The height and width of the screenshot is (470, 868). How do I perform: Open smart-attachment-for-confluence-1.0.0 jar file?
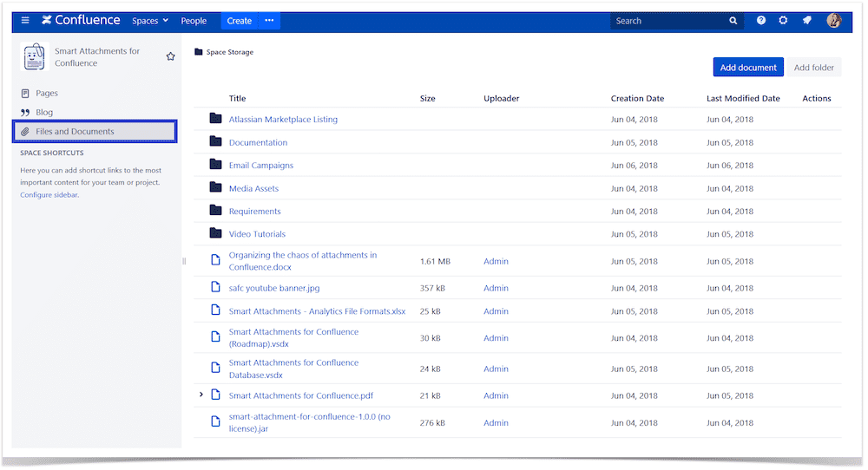[310, 423]
